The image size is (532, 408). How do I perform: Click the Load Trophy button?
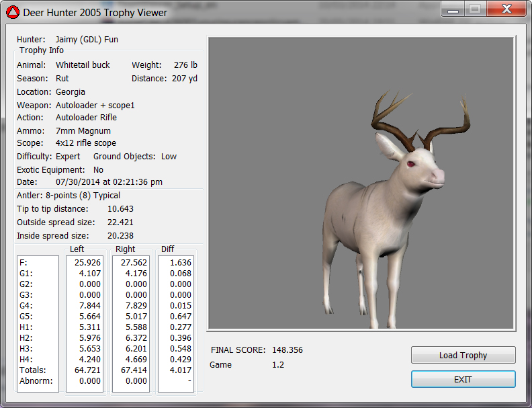[463, 355]
